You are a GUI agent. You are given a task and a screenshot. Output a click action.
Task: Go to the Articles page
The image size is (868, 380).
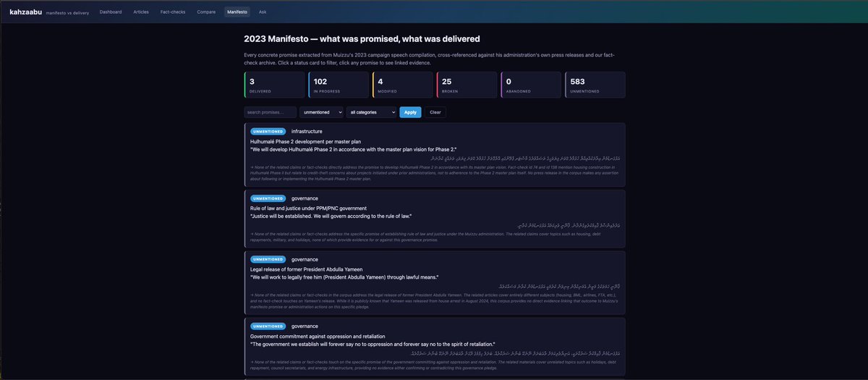pyautogui.click(x=141, y=12)
